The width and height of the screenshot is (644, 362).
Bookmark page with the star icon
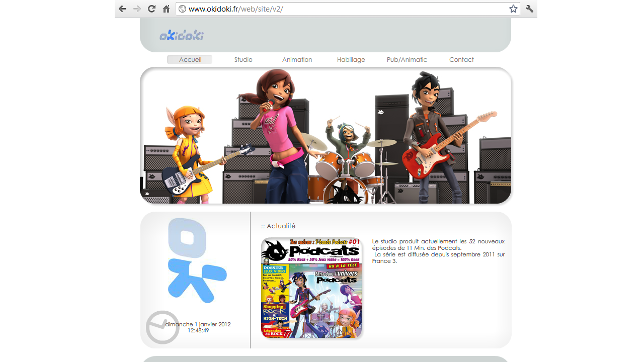pyautogui.click(x=513, y=9)
